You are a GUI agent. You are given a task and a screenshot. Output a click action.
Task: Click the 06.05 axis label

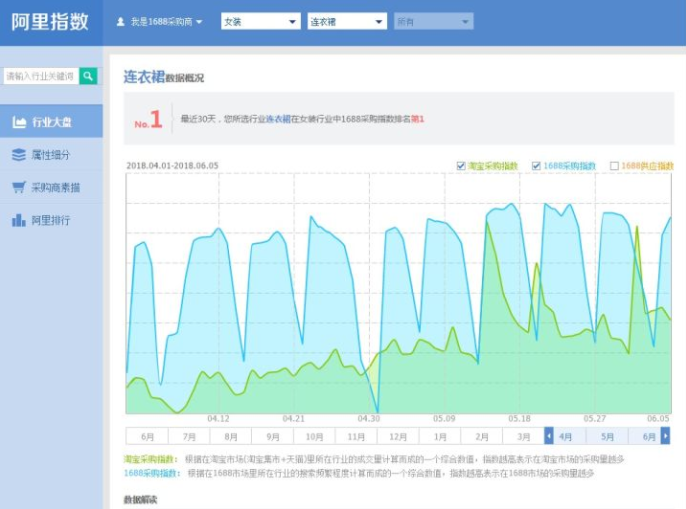point(658,418)
